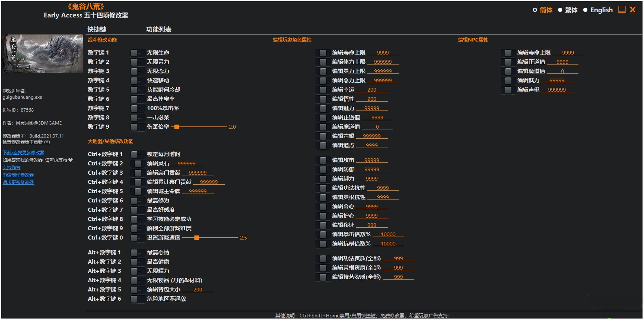
Task: Tick the 编辑灵石 checkbox
Action: coord(138,164)
